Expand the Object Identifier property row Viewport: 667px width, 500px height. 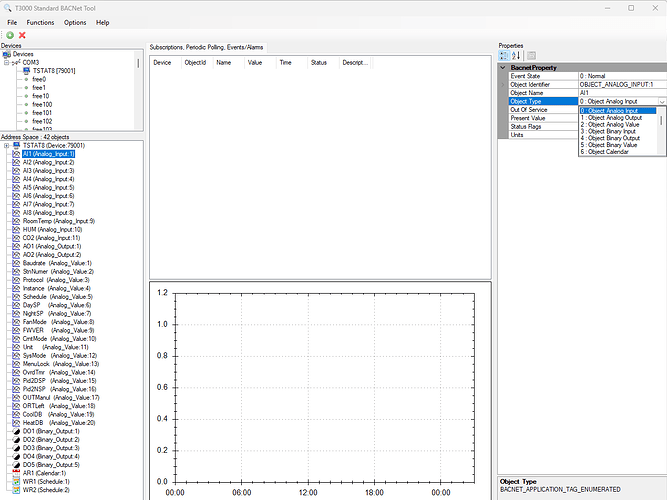(503, 84)
